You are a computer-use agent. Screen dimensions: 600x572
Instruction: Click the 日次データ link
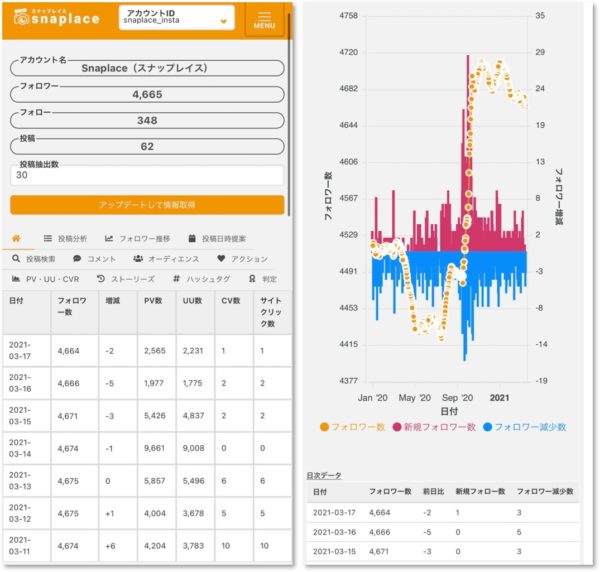point(324,476)
